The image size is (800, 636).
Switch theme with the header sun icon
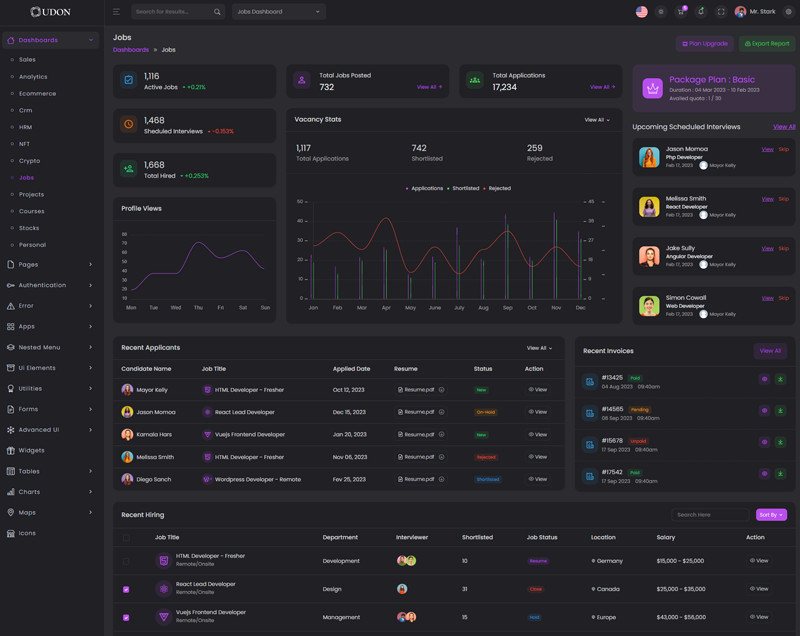[x=661, y=12]
